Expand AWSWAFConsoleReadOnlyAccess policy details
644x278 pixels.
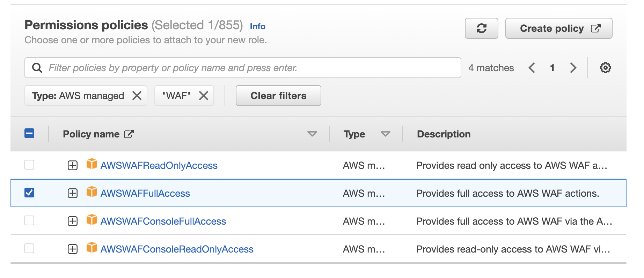[73, 249]
